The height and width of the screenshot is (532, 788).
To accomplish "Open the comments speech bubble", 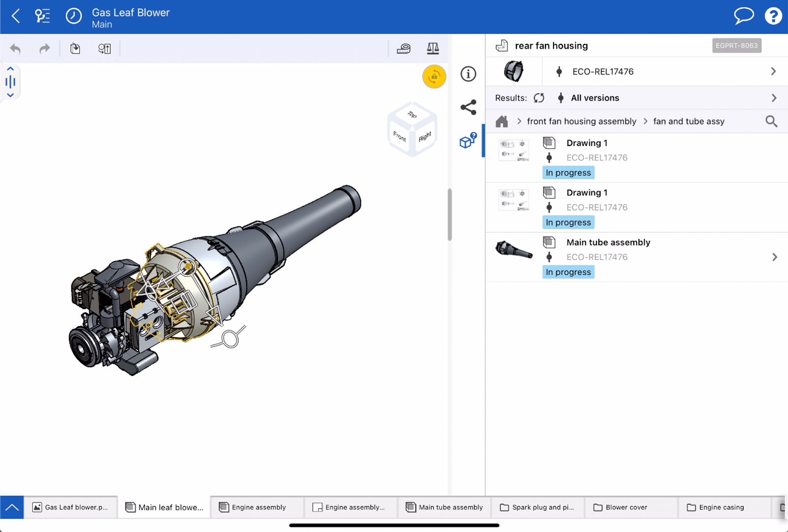I will tap(743, 16).
